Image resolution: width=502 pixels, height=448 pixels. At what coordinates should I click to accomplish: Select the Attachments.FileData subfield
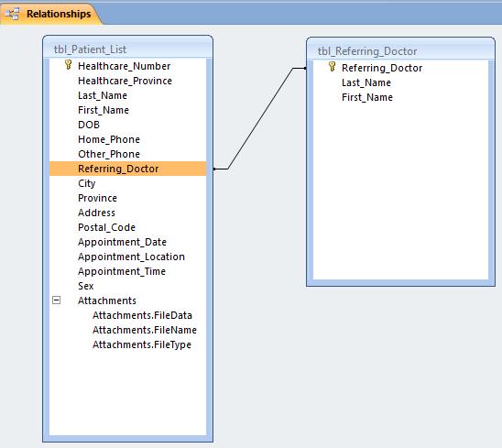pos(142,315)
